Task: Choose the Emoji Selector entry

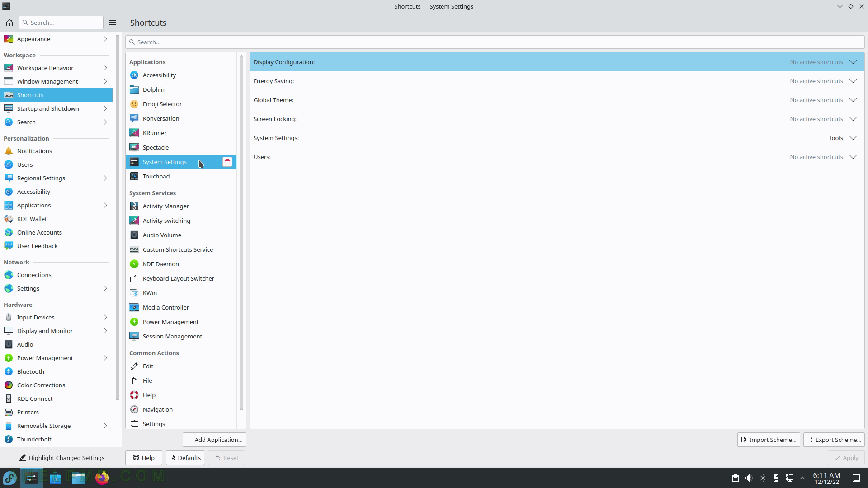Action: pyautogui.click(x=181, y=104)
